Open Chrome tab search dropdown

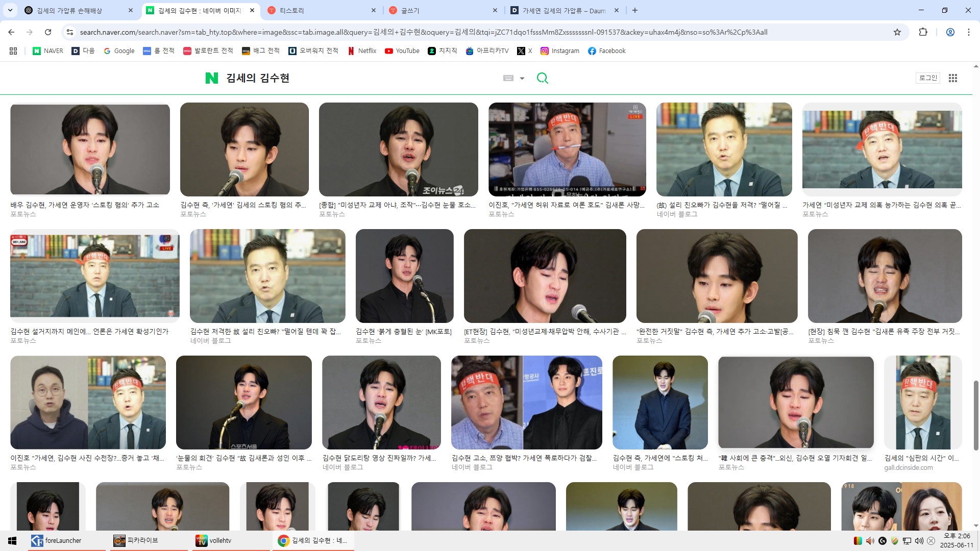pyautogui.click(x=10, y=10)
